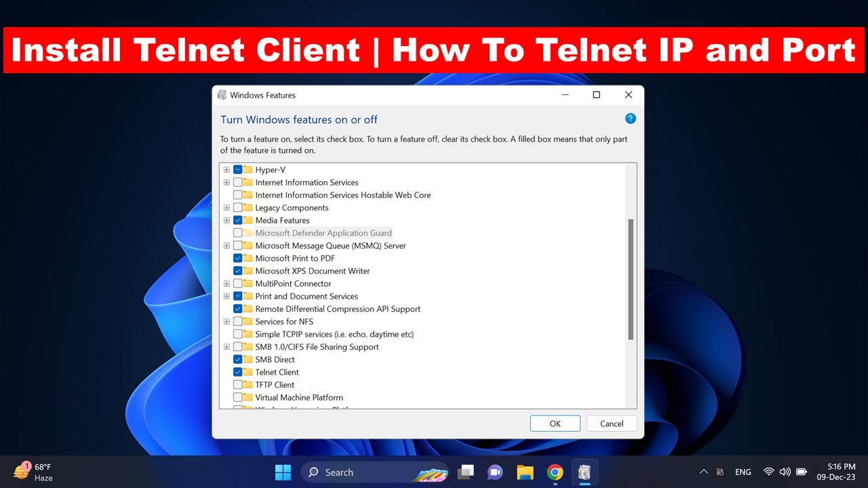868x488 pixels.
Task: Expand the Internet Information Services node
Action: [227, 182]
